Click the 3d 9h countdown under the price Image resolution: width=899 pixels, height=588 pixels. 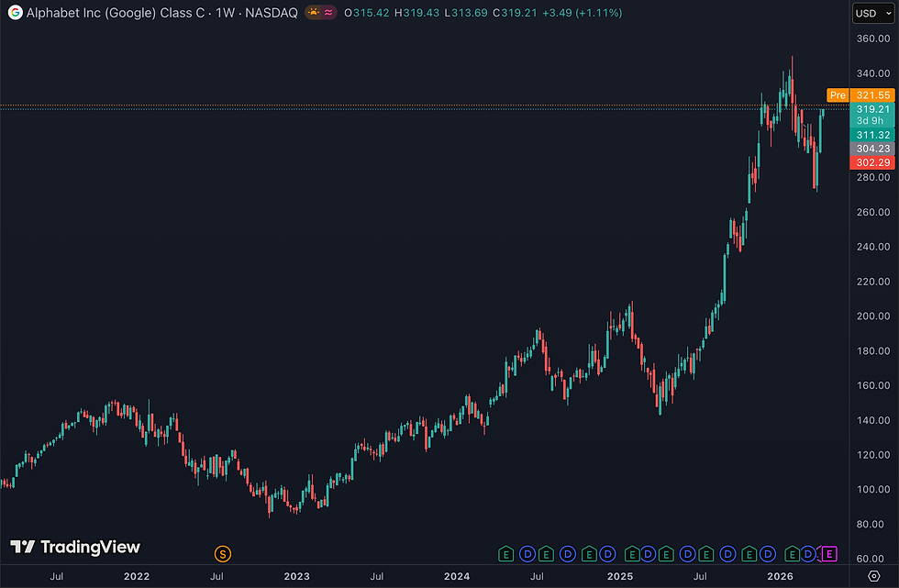[x=870, y=121]
